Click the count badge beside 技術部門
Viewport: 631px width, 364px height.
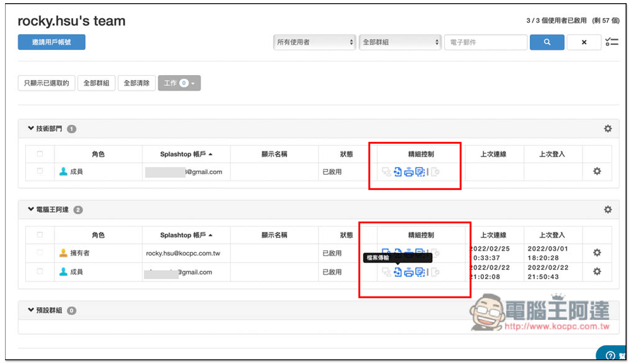tap(72, 129)
